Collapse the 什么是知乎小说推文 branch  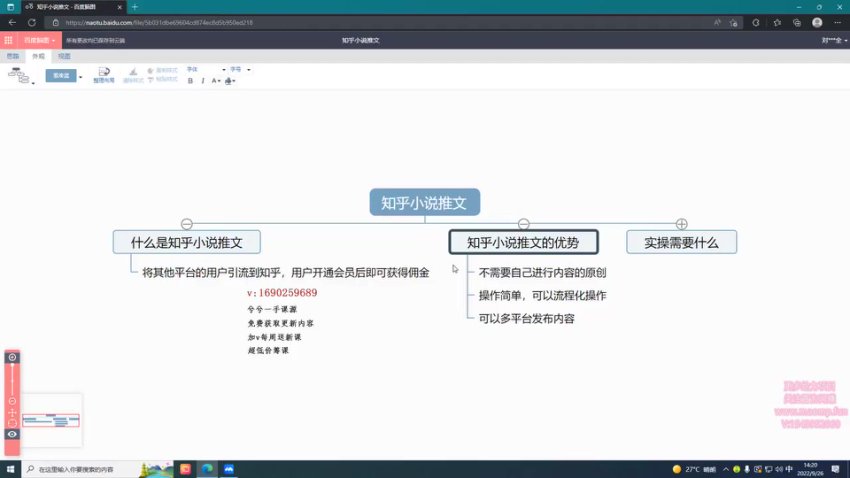pos(186,224)
